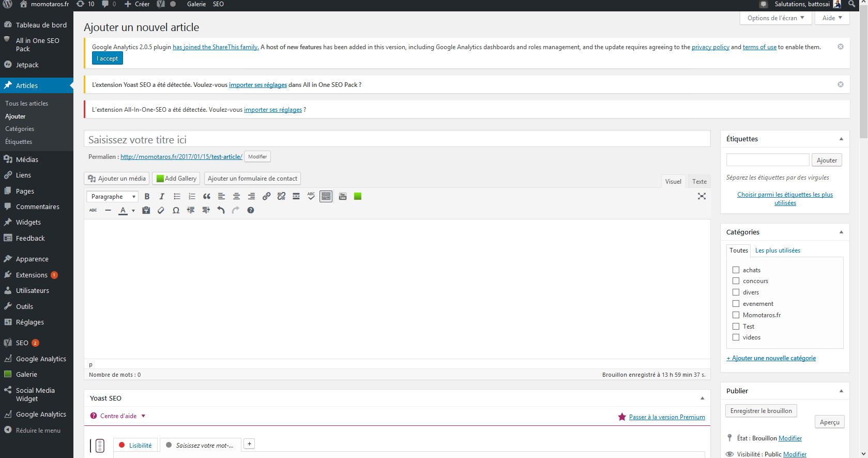Toggle the spellchecker ABC icon

pyautogui.click(x=311, y=197)
